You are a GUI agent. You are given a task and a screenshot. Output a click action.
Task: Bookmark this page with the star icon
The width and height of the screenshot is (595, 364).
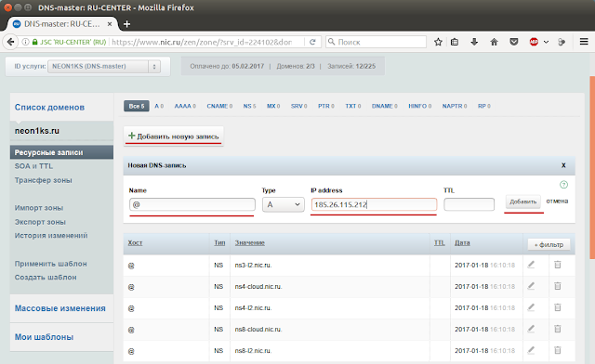(438, 42)
